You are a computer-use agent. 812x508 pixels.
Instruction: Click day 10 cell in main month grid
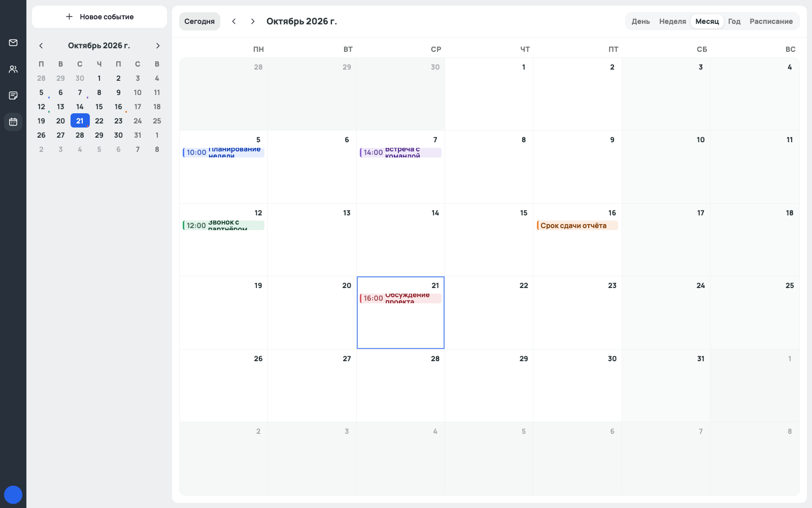(666, 167)
